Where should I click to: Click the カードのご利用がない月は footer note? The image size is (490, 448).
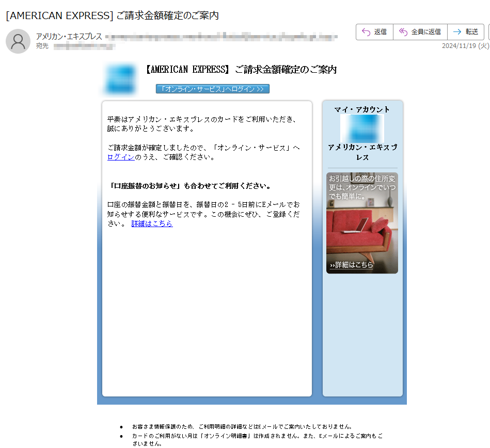257,440
